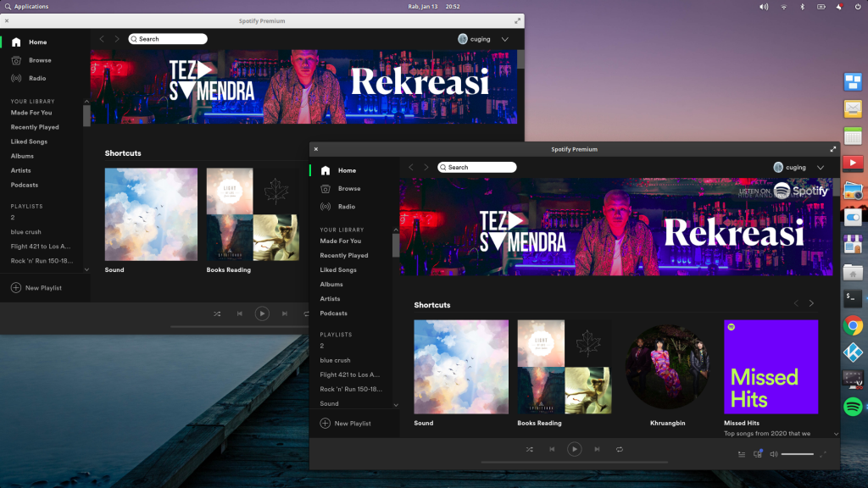Focus the Search field in the back window
This screenshot has height=488, width=868.
pyautogui.click(x=168, y=39)
